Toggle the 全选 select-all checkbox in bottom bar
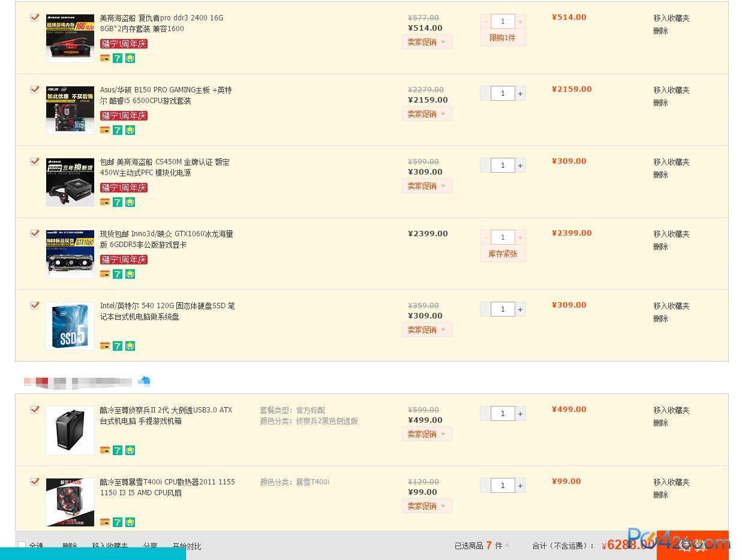 point(22,546)
